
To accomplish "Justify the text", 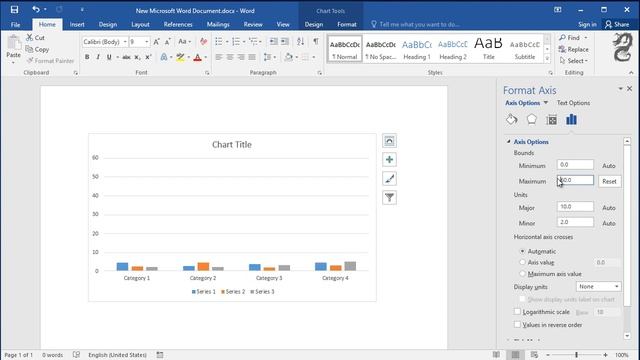I will tap(252, 57).
